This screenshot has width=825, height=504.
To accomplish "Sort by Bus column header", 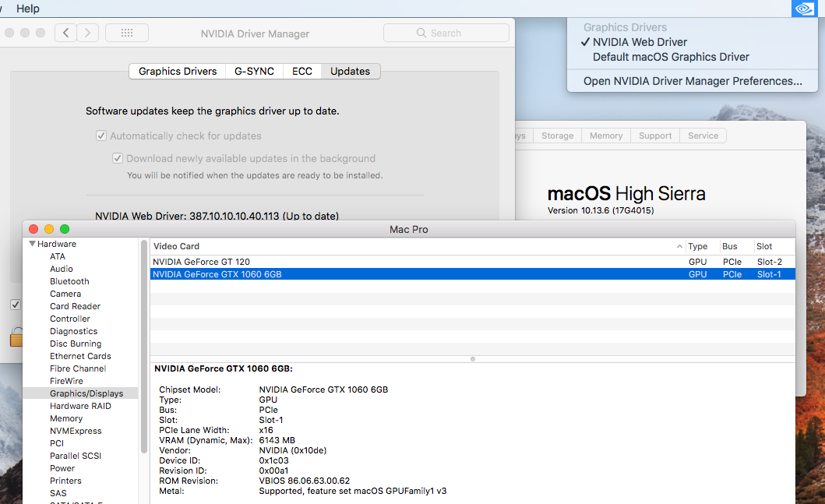I will tap(736, 246).
